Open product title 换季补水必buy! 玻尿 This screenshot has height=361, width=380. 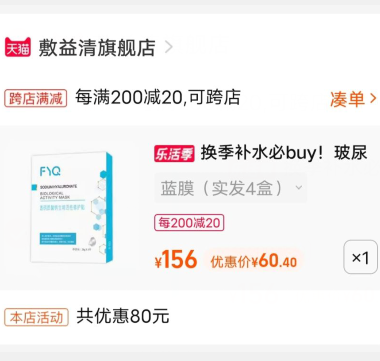pos(284,153)
